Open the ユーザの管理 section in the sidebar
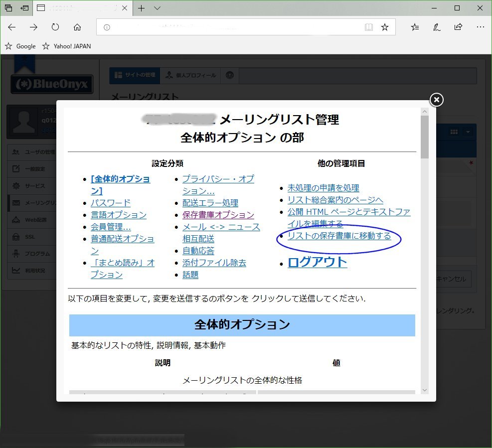This screenshot has width=492, height=448. 16,151
